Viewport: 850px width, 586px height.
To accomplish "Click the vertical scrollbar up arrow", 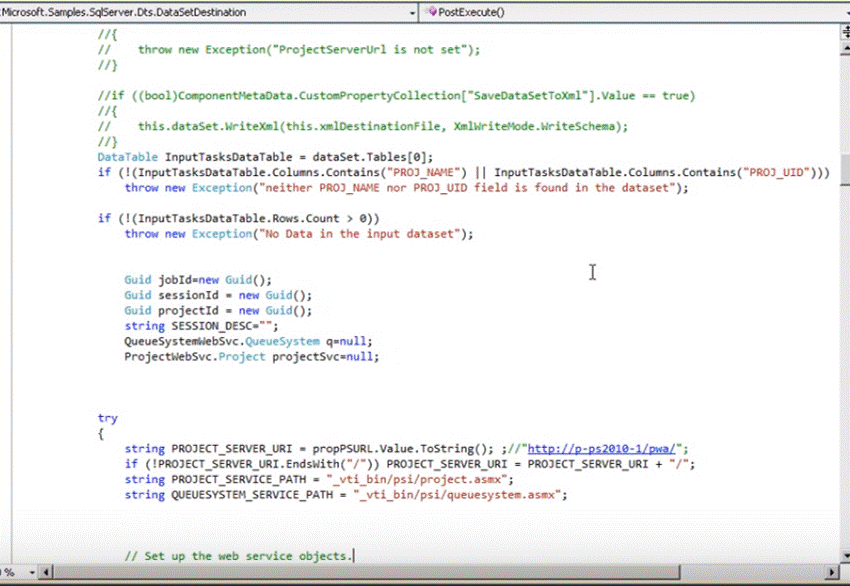I will point(845,49).
